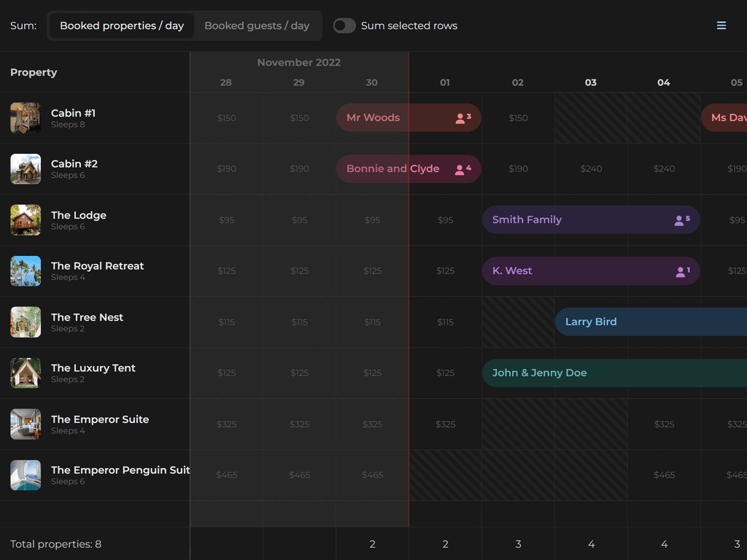Screen dimensions: 747x560
Task: Select the date 01 column header
Action: click(x=444, y=82)
